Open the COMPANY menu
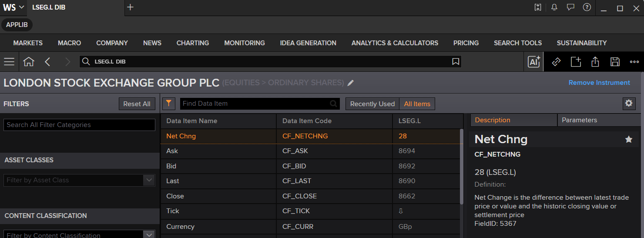The width and height of the screenshot is (644, 238). (112, 43)
